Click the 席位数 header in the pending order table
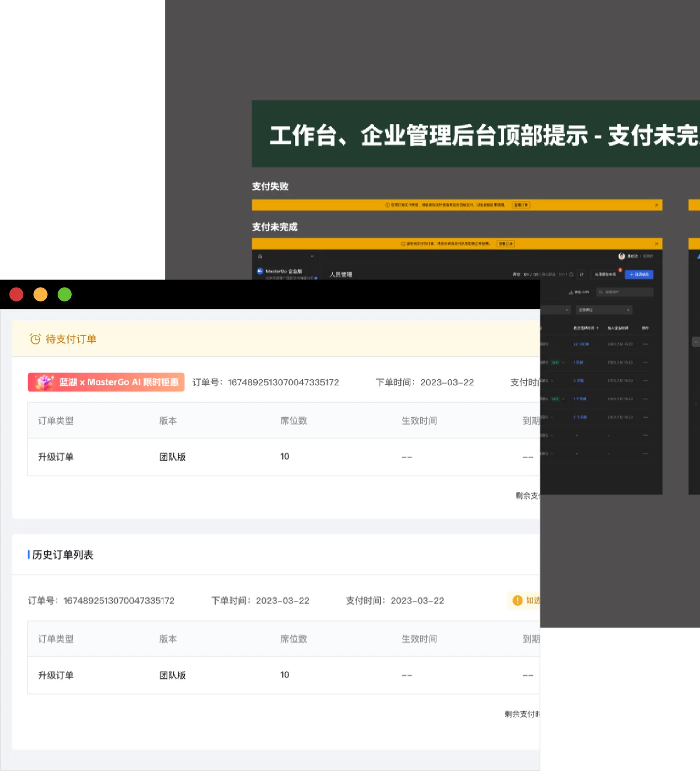 (294, 421)
